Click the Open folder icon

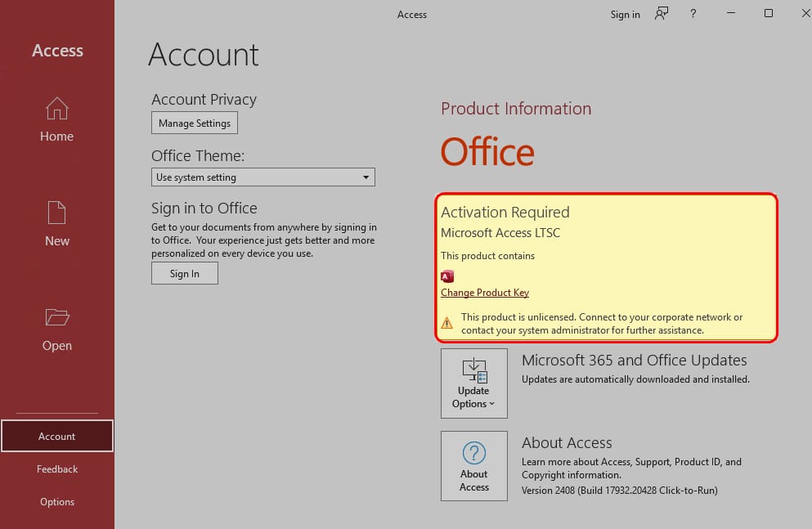[x=57, y=316]
